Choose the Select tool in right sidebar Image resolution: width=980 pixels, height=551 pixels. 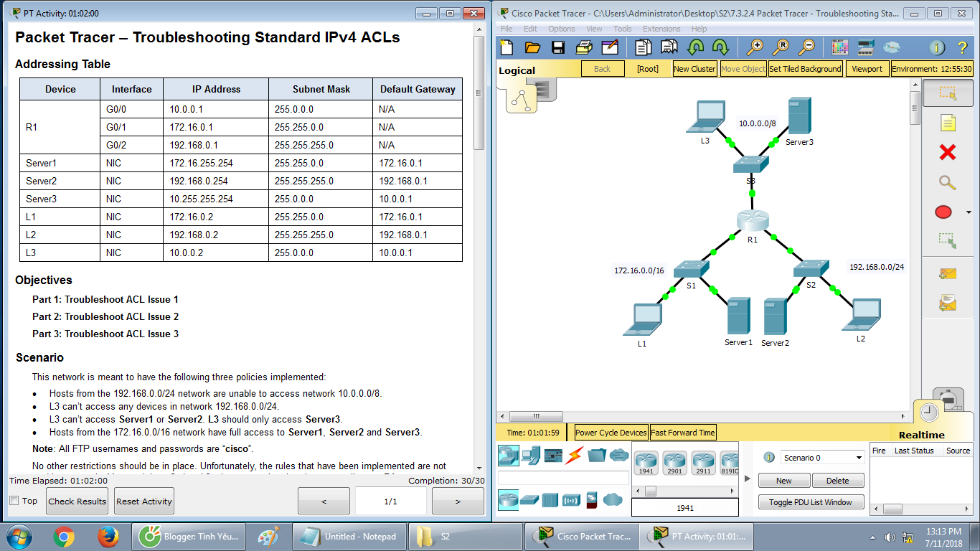pyautogui.click(x=948, y=93)
